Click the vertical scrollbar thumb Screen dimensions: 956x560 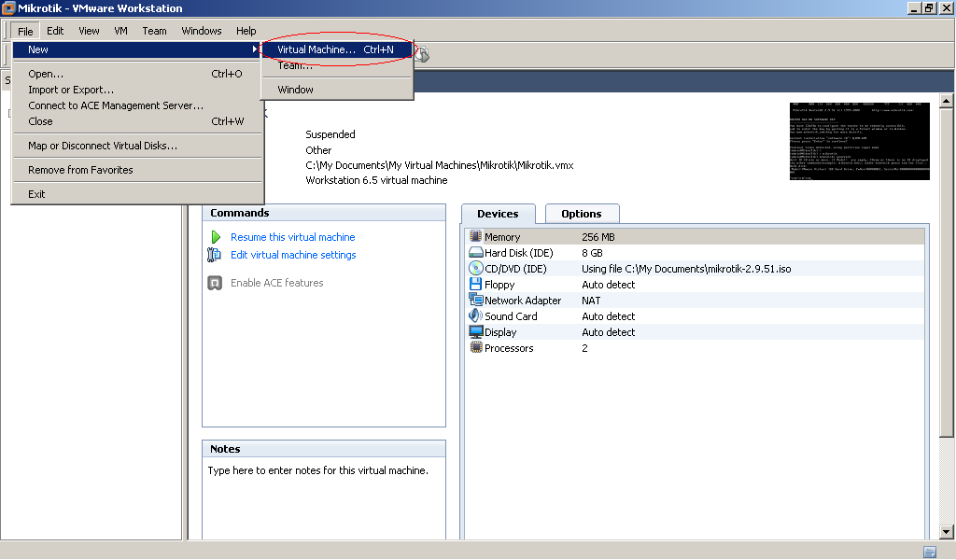947,273
